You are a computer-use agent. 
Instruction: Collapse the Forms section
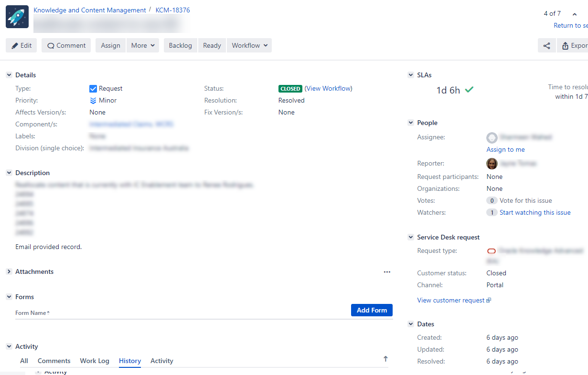tap(9, 297)
